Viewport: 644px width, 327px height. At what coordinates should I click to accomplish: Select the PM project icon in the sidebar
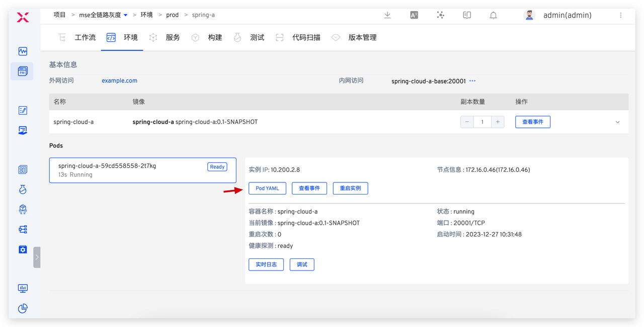click(22, 71)
